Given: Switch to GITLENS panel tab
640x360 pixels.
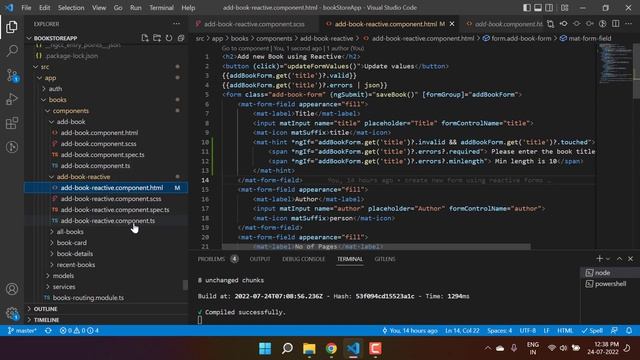Looking at the screenshot, I should [384, 259].
